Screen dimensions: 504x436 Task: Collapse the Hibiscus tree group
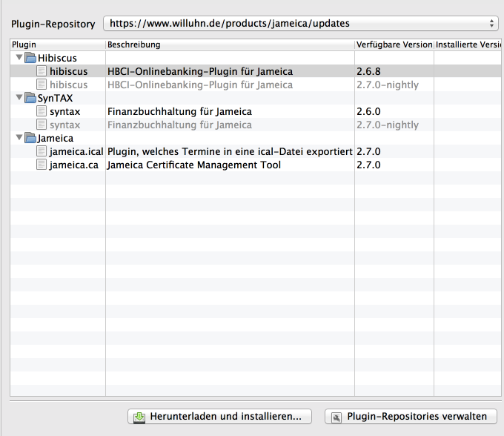[19, 59]
